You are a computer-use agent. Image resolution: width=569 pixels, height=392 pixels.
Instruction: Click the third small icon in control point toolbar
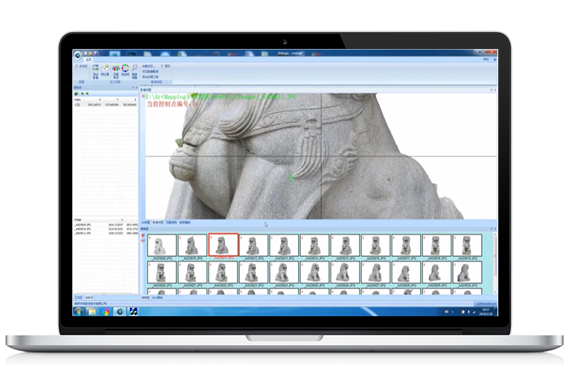[x=87, y=94]
